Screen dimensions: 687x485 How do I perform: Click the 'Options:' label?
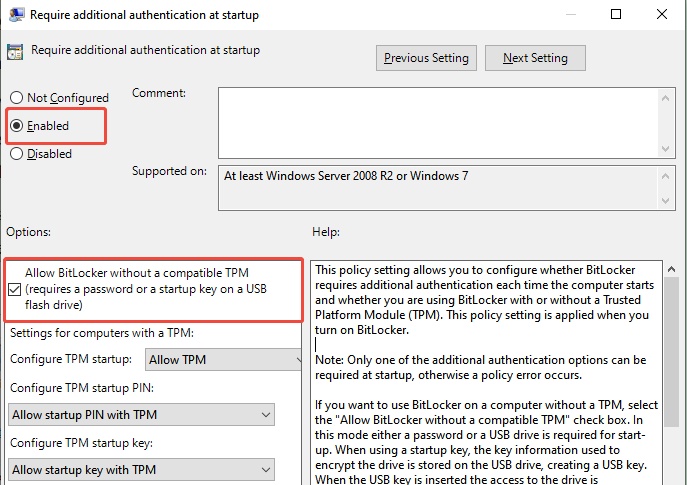[28, 231]
